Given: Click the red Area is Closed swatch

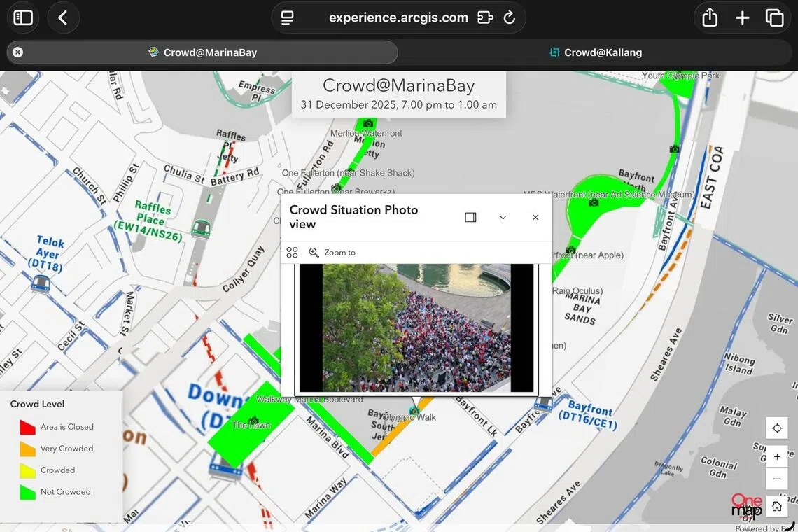Looking at the screenshot, I should pos(27,427).
